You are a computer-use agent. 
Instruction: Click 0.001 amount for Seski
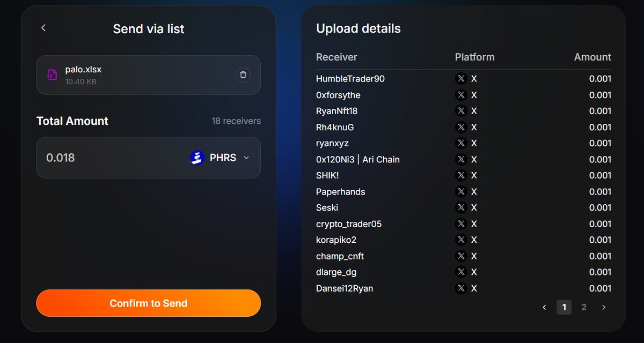pyautogui.click(x=600, y=207)
